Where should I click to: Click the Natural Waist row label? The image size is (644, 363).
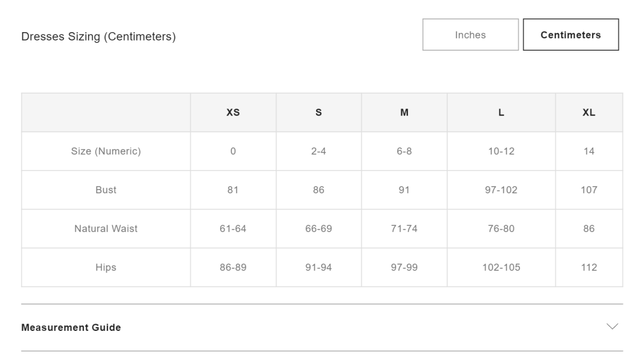pos(106,229)
